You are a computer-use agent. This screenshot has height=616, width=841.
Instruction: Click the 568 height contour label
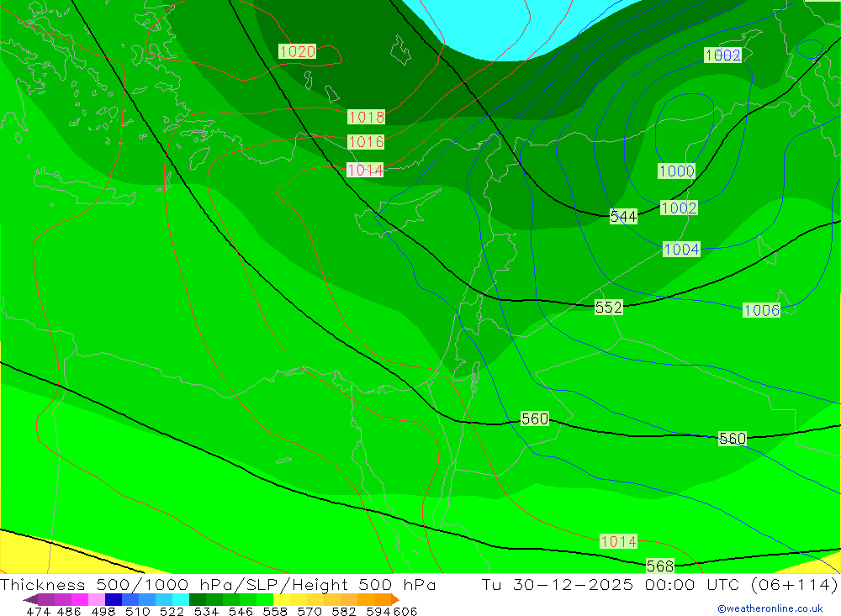pyautogui.click(x=660, y=566)
